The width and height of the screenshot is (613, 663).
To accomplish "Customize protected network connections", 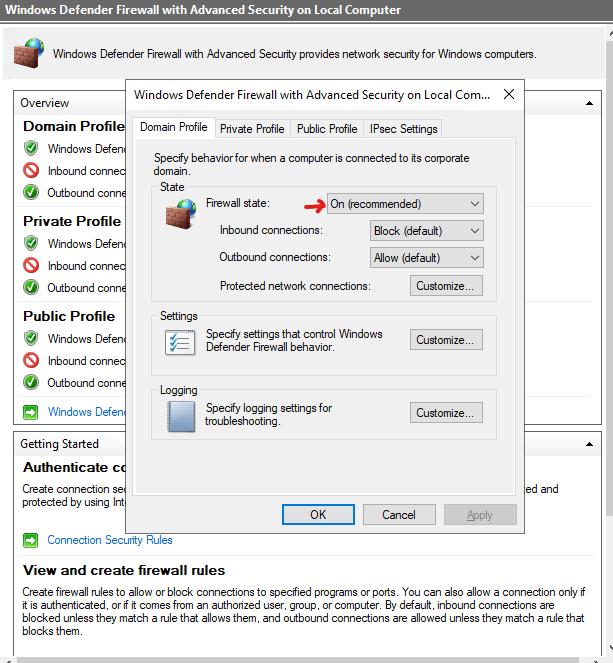I will pyautogui.click(x=446, y=286).
